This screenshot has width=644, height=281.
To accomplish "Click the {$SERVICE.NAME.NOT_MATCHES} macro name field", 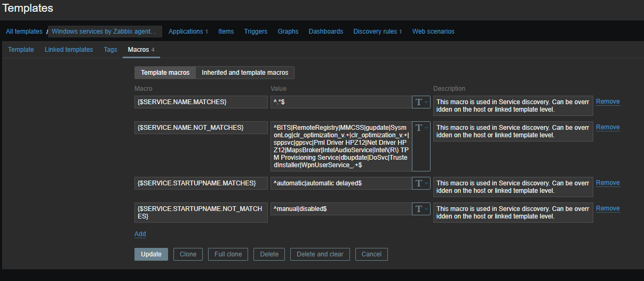I will 201,128.
